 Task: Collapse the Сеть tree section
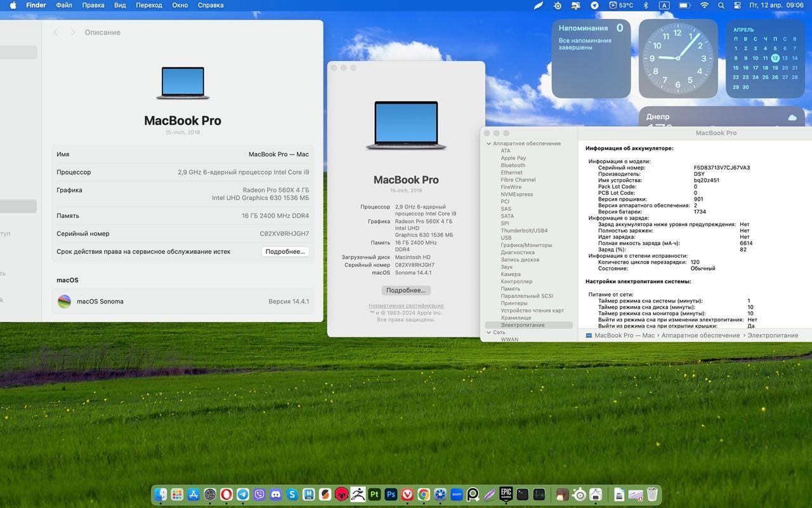(488, 332)
